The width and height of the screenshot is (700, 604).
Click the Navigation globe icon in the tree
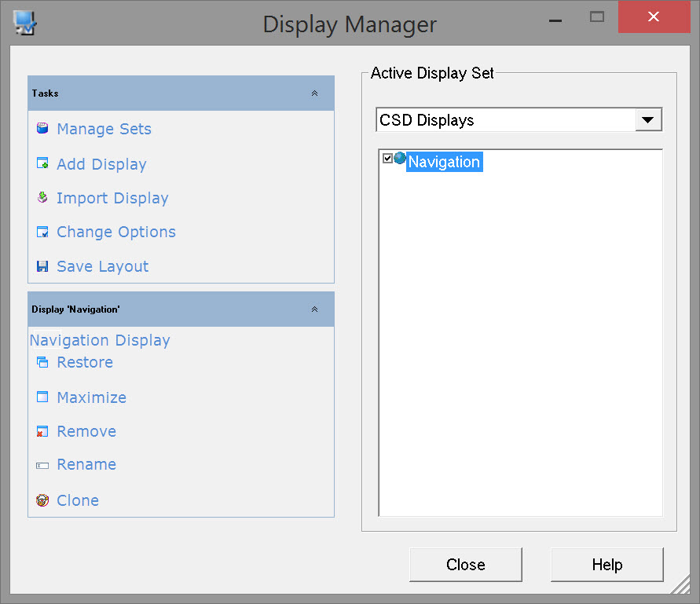pyautogui.click(x=400, y=159)
